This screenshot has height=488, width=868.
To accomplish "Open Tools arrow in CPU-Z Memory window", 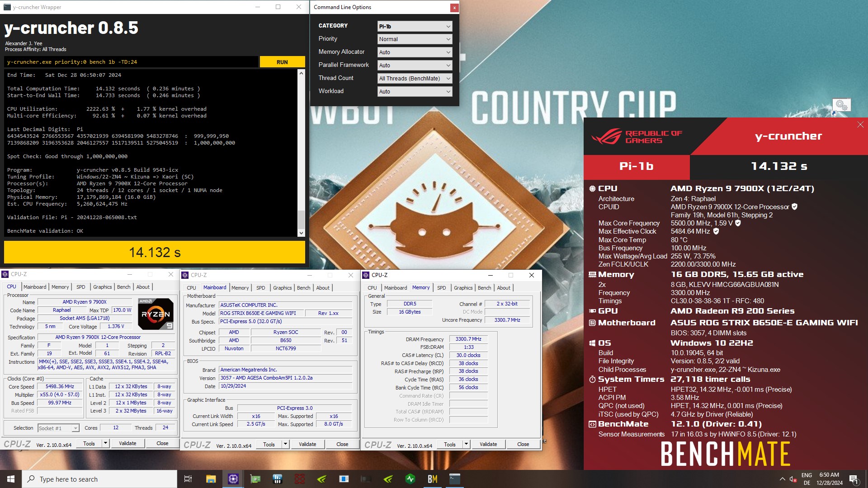I will 466,444.
